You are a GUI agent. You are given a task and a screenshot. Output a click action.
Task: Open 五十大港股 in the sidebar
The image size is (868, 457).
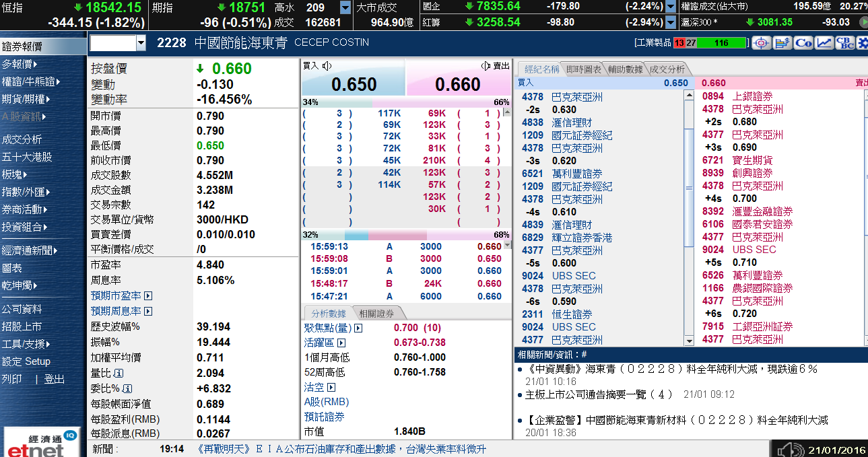[27, 157]
